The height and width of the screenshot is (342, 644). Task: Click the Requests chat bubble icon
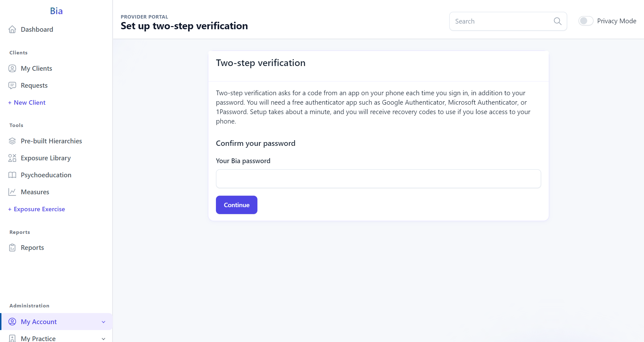click(x=12, y=85)
